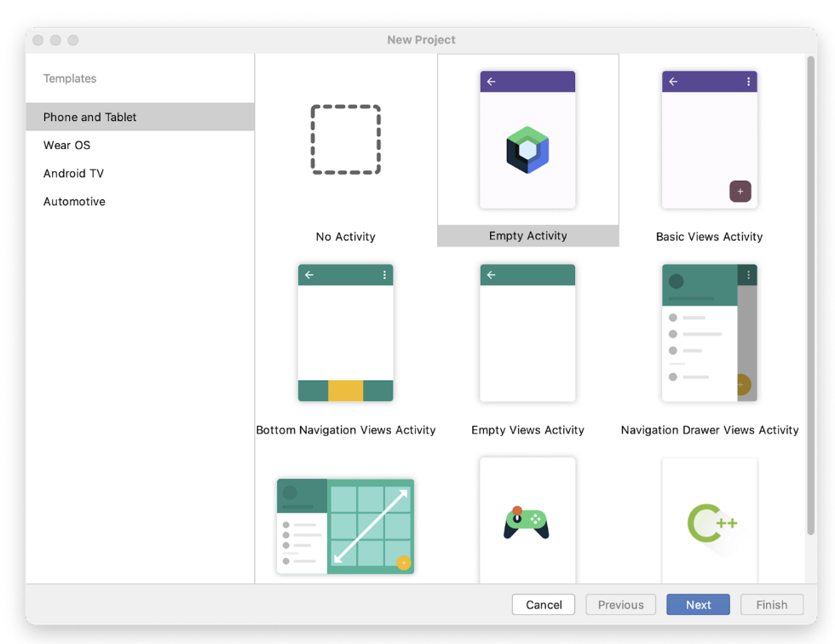This screenshot has width=835, height=644.
Task: Pick the Basic Views Activity template
Action: (709, 140)
